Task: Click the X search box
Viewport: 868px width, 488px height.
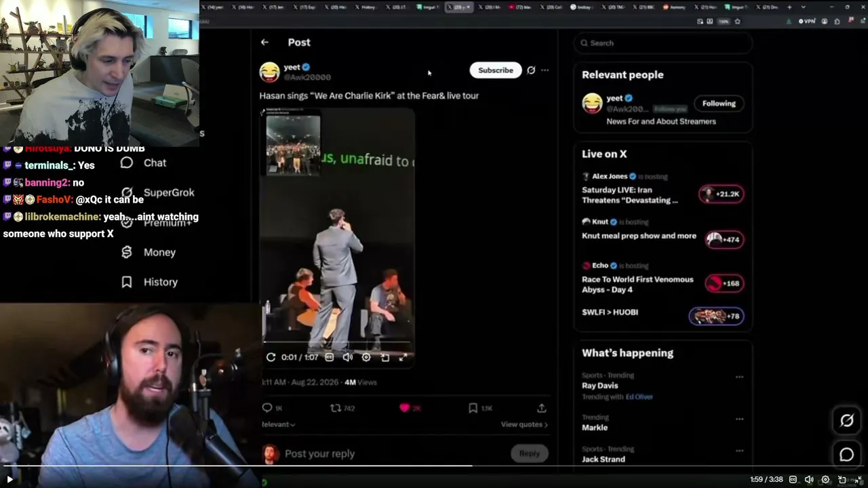Action: point(663,43)
